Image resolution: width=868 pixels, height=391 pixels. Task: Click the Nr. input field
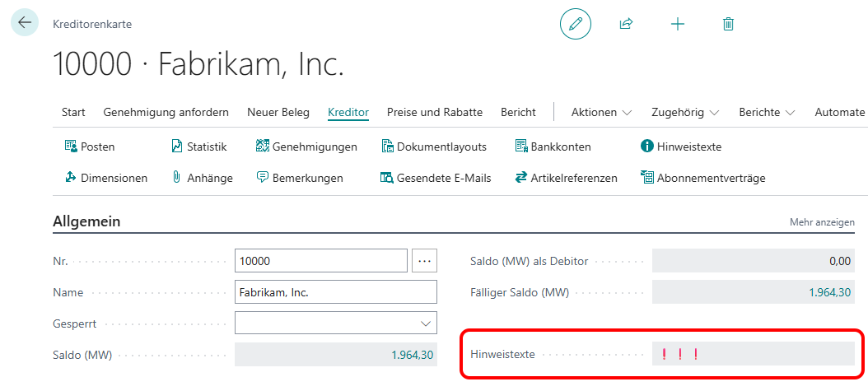pos(321,260)
